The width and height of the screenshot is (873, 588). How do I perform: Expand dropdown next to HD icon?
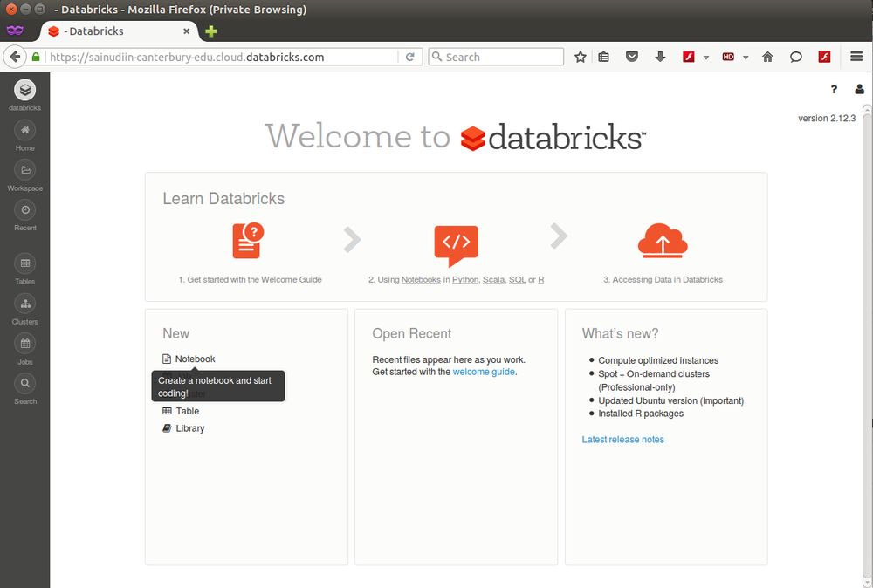(x=746, y=58)
